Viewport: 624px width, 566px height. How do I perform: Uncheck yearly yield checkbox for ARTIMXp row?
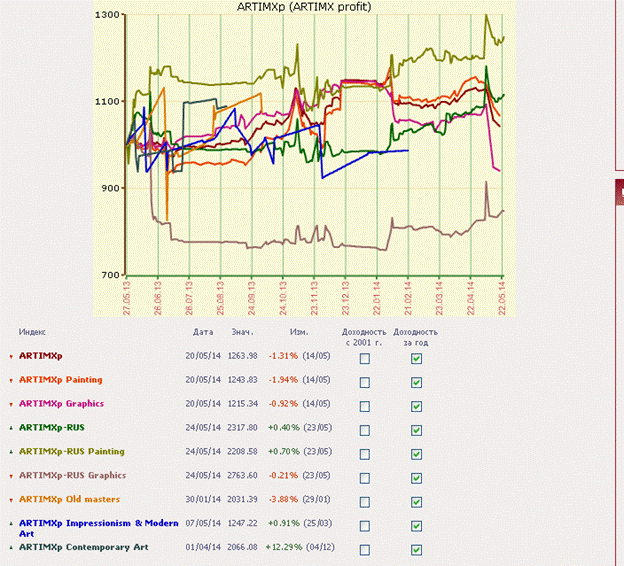tap(416, 359)
